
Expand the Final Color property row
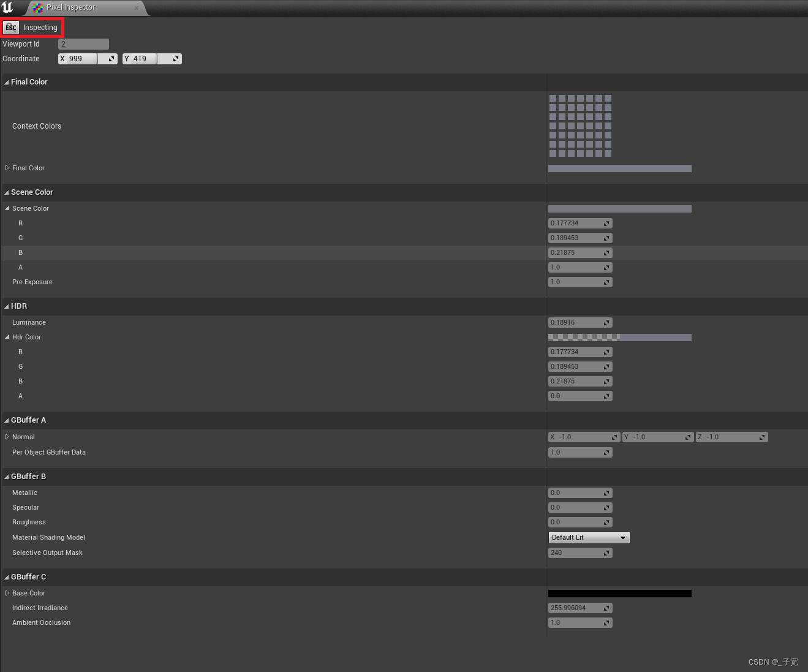(7, 168)
